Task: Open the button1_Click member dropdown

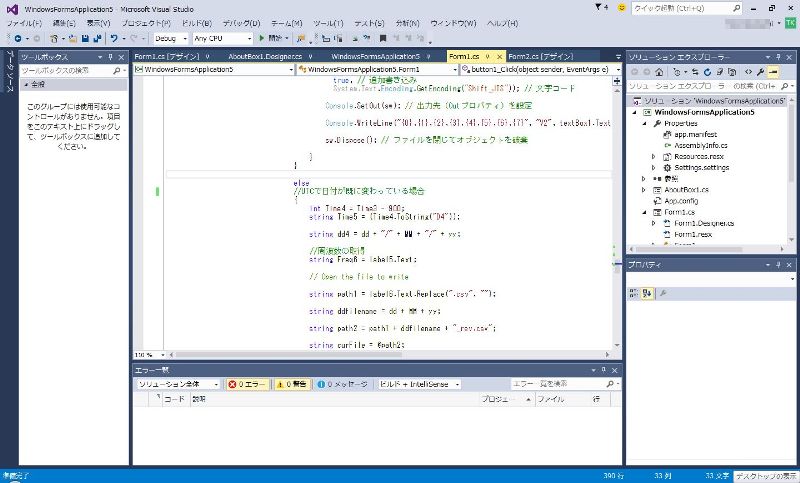Action: tap(541, 69)
